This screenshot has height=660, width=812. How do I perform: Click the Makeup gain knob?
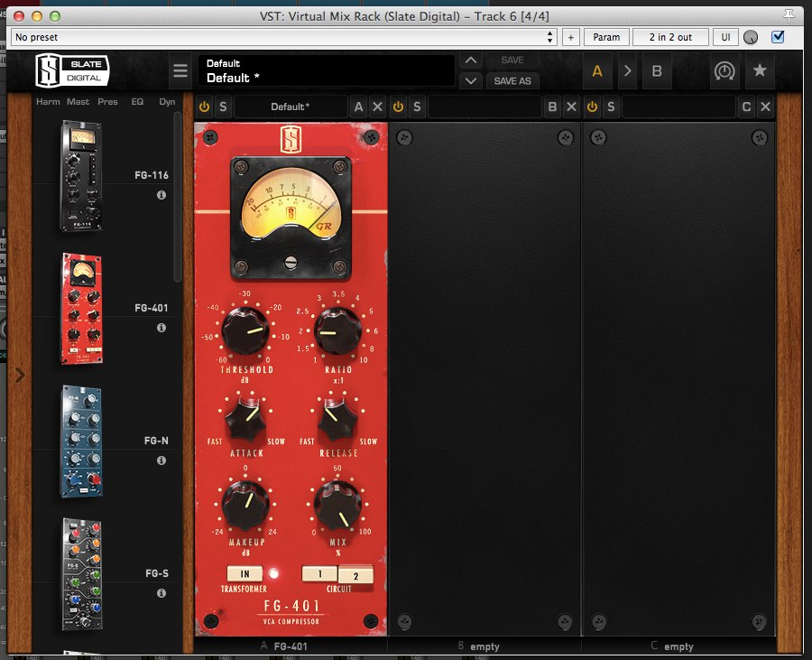click(x=245, y=506)
